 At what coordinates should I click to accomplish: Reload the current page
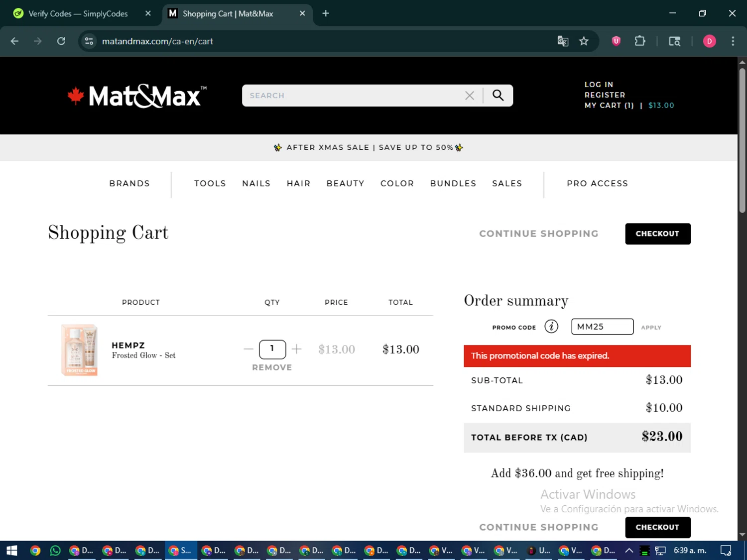(61, 41)
